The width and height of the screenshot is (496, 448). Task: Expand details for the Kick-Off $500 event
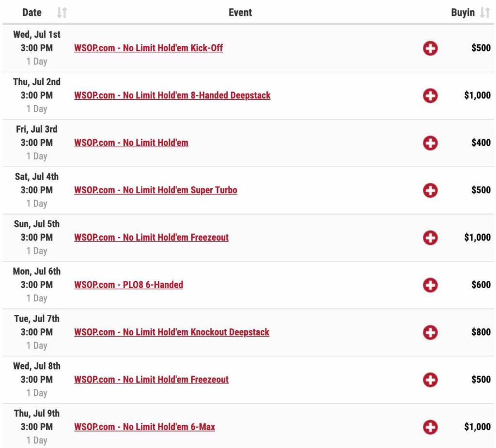(430, 48)
